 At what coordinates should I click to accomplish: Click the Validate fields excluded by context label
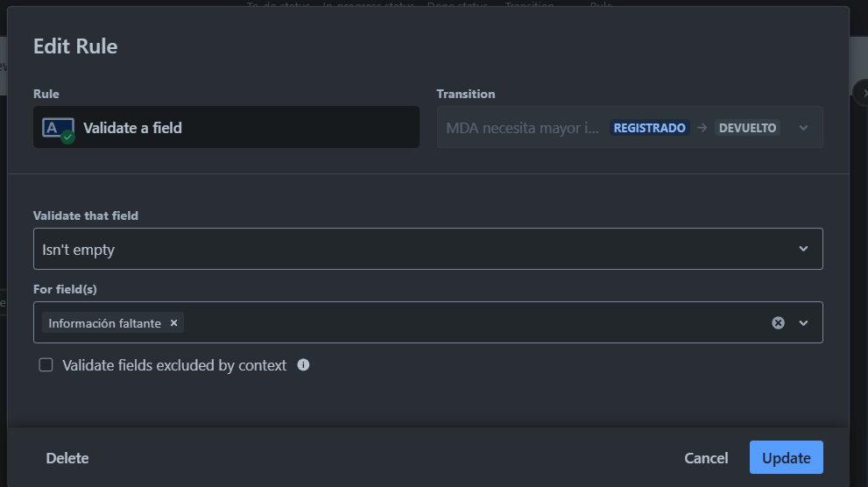[174, 365]
